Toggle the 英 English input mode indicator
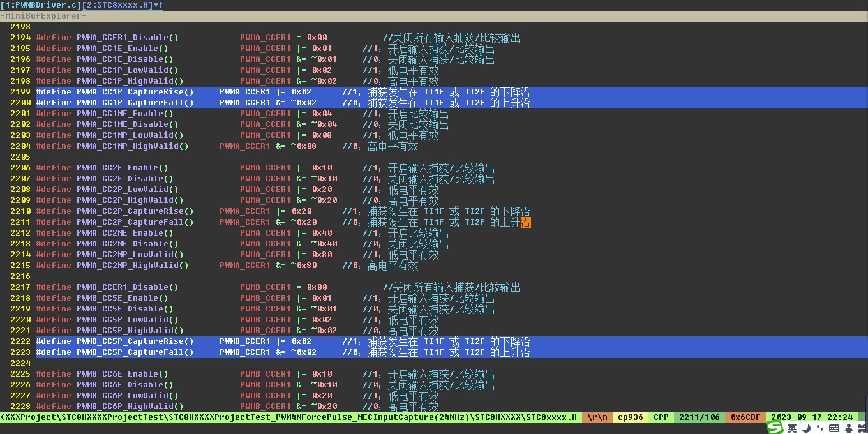 tap(792, 428)
